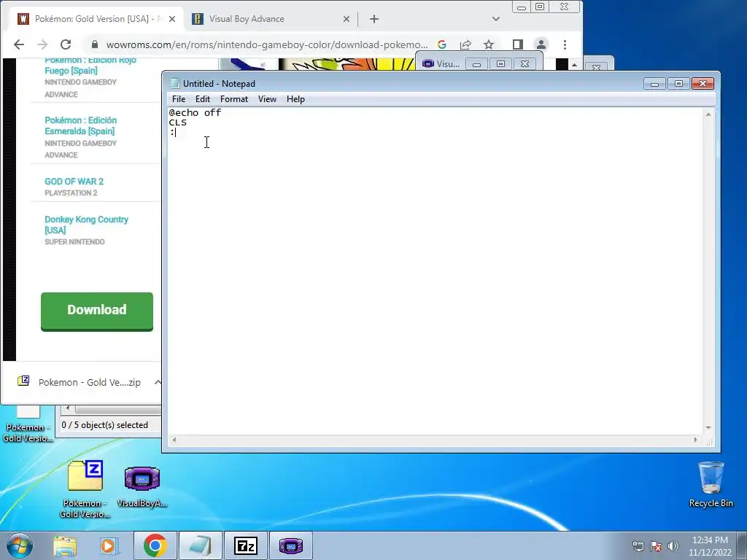
Task: Minimize the Notepad window
Action: pyautogui.click(x=654, y=84)
